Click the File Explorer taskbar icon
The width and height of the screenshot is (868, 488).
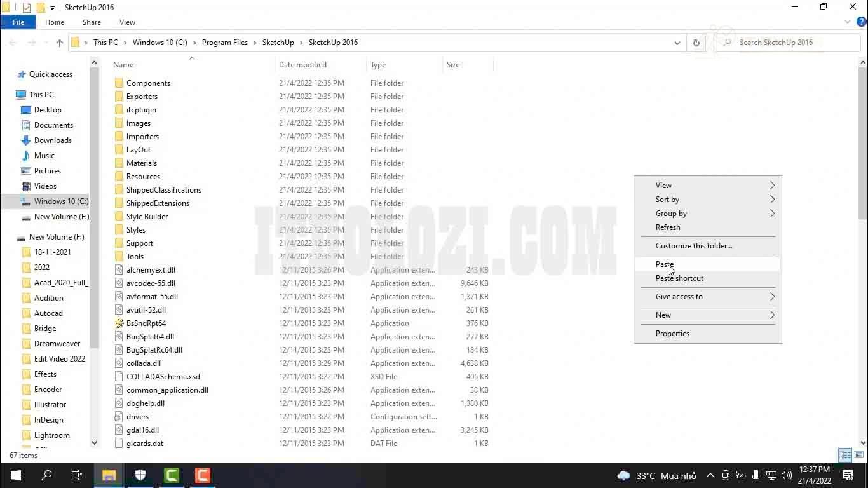click(109, 475)
